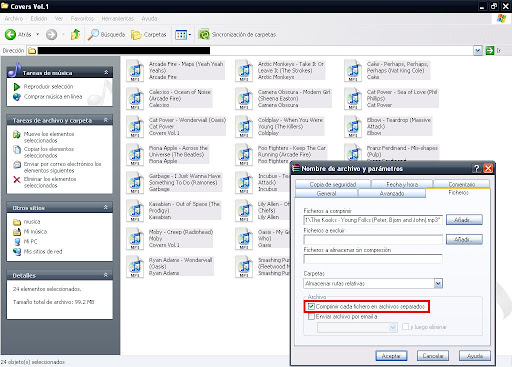Switch to Fecha y hora tab
Viewport: 512px width, 367px height.
pyautogui.click(x=402, y=184)
